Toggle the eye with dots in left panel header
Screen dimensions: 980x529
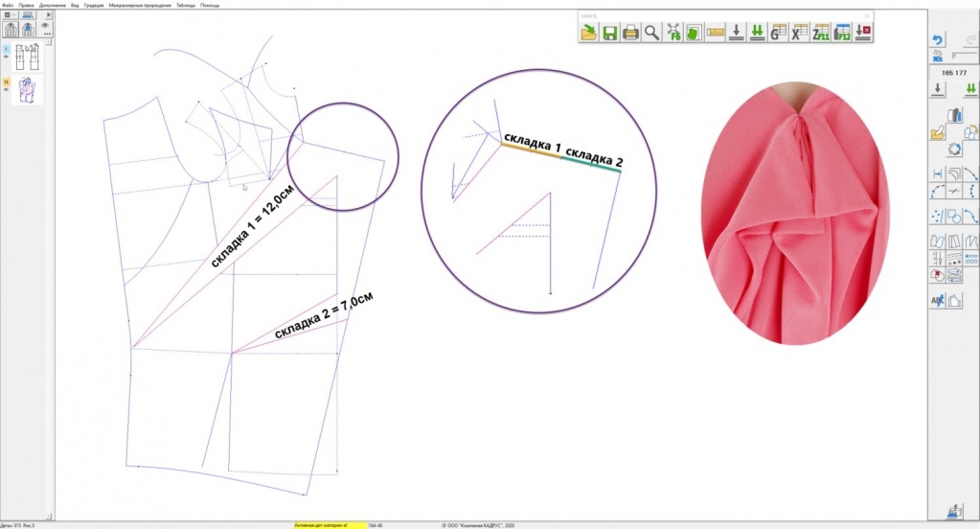[x=46, y=27]
